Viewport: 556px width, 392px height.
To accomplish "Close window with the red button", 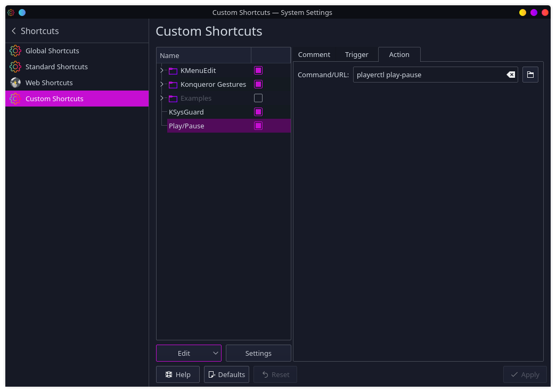I will click(545, 12).
